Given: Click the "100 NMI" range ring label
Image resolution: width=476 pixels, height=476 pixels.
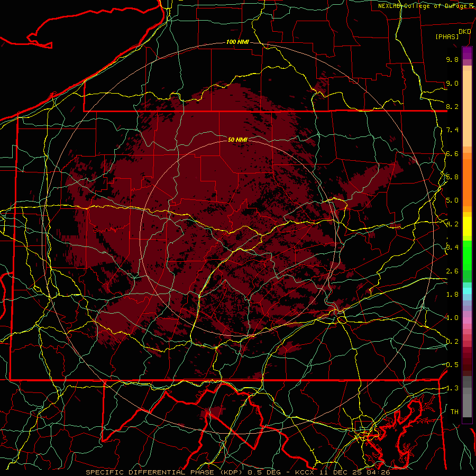Looking at the screenshot, I should tap(237, 42).
